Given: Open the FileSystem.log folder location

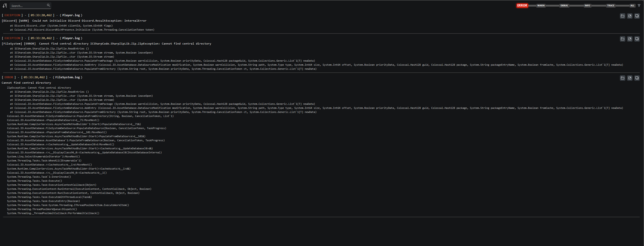Looking at the screenshot, I should (x=622, y=78).
